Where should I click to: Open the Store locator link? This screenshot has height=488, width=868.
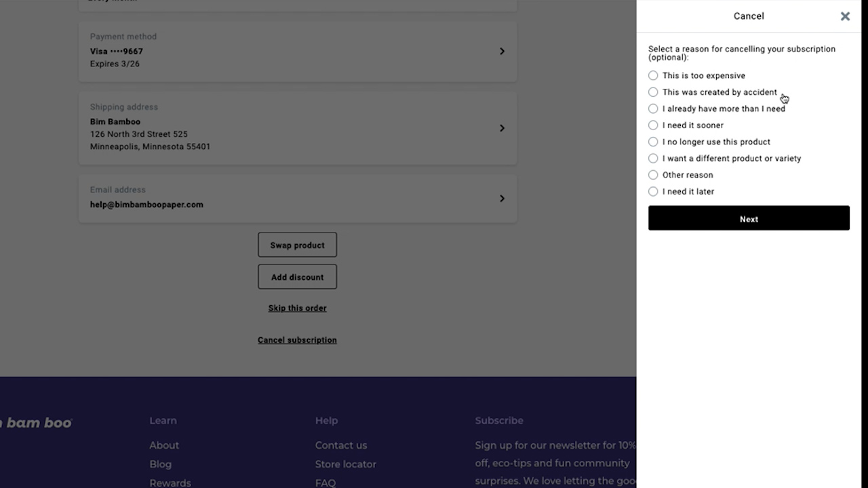click(346, 464)
